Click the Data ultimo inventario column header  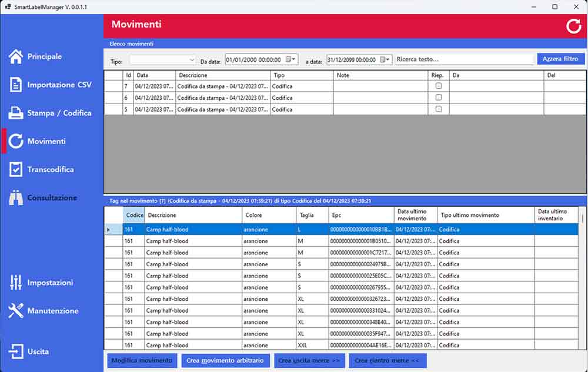coord(556,215)
